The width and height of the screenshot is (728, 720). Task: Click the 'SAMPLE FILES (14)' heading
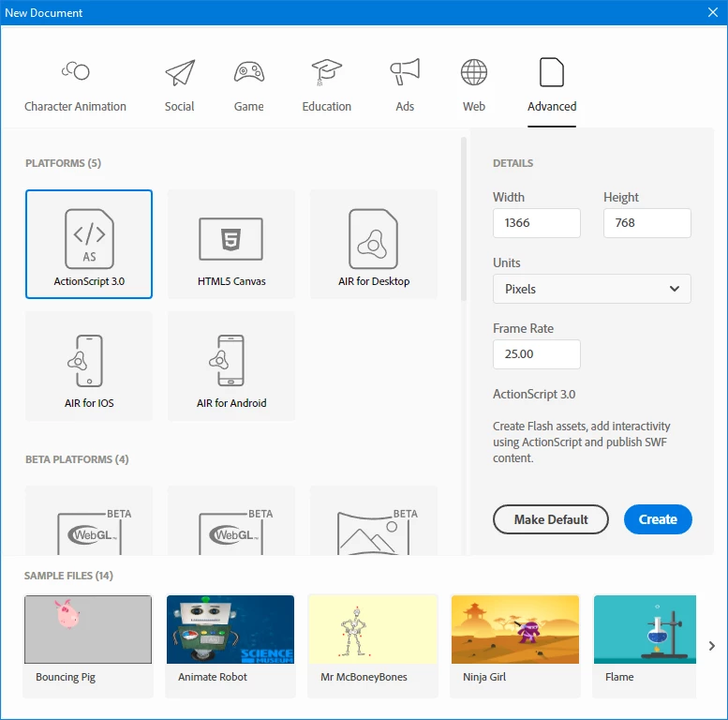pyautogui.click(x=68, y=576)
